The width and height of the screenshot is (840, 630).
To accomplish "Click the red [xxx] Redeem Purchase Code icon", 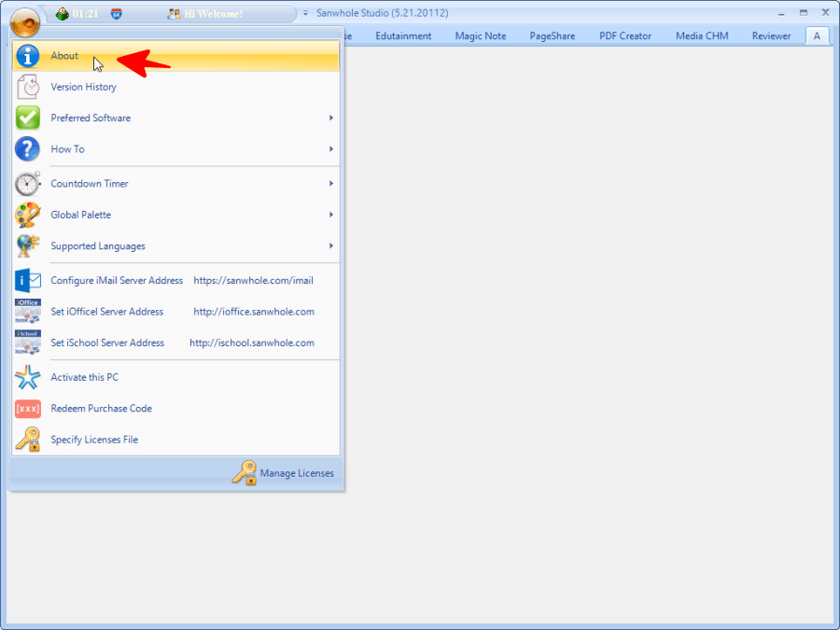I will point(27,409).
